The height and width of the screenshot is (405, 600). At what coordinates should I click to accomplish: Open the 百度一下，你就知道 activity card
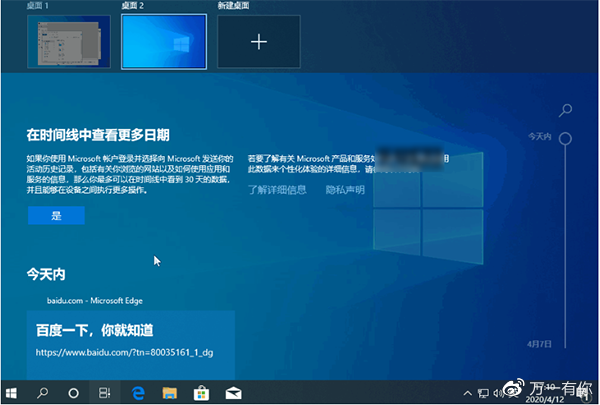(x=130, y=340)
